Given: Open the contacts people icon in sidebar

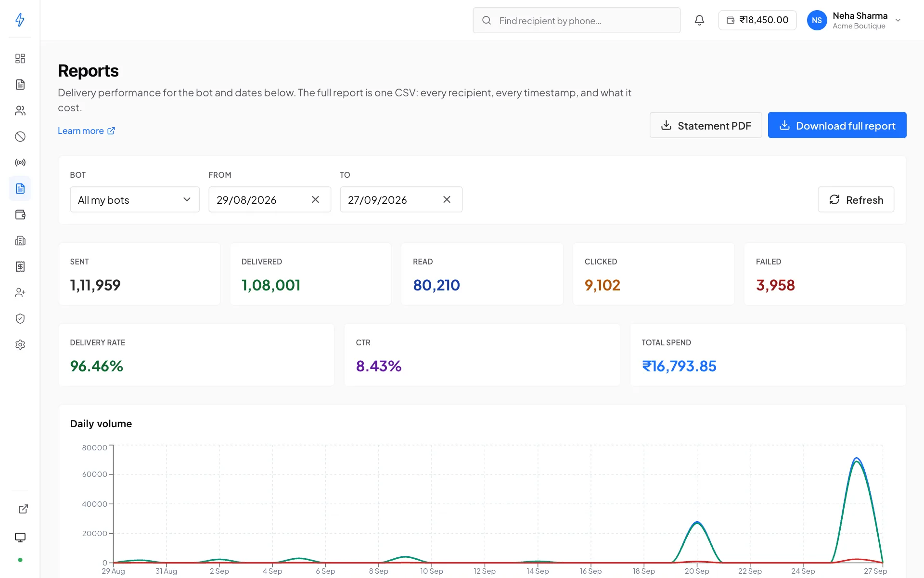Looking at the screenshot, I should point(20,111).
